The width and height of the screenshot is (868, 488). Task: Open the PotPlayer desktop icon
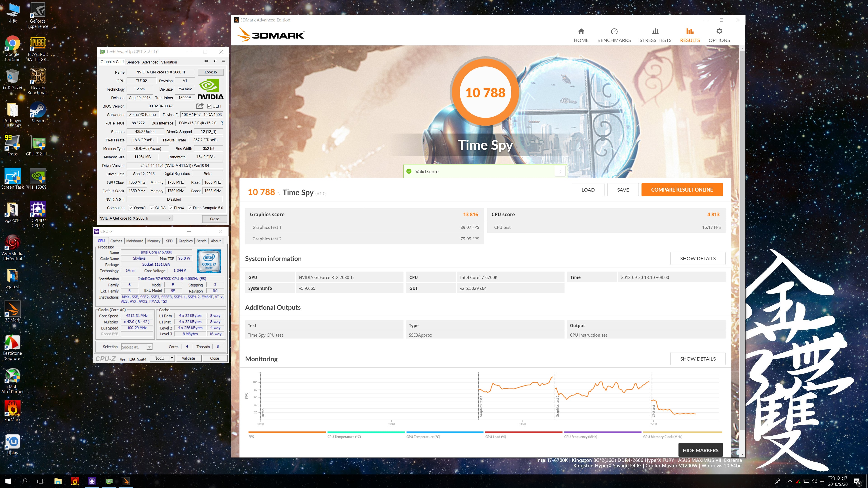(12, 115)
